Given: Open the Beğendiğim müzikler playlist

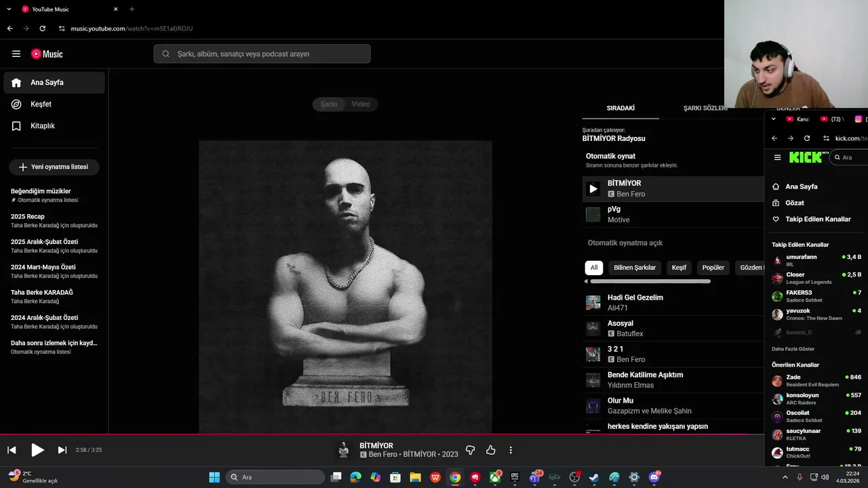Looking at the screenshot, I should coord(54,195).
